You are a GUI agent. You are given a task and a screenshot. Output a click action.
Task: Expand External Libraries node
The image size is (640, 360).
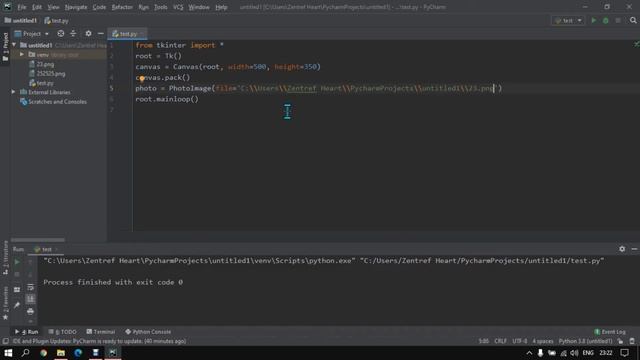tap(13, 92)
